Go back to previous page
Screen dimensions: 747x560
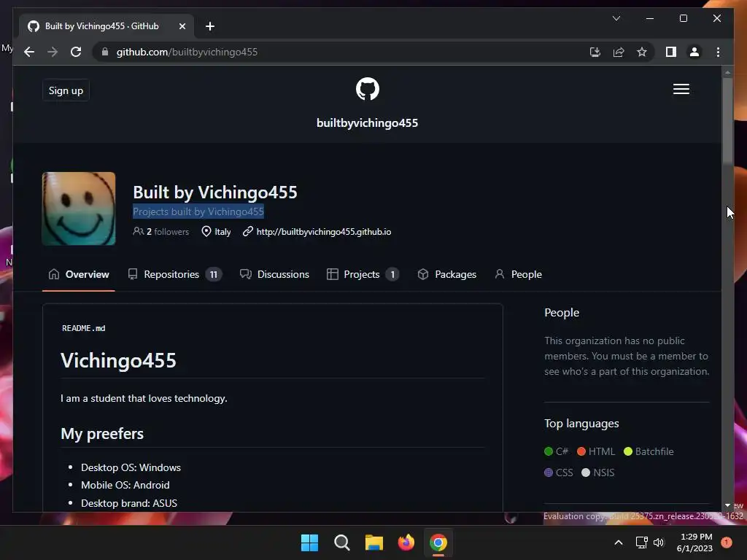[x=29, y=52]
